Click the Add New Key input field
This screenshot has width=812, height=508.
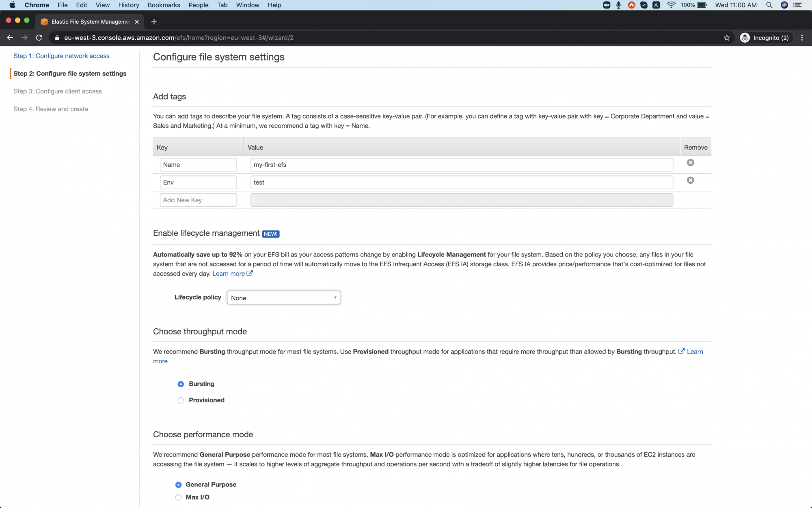pos(198,200)
